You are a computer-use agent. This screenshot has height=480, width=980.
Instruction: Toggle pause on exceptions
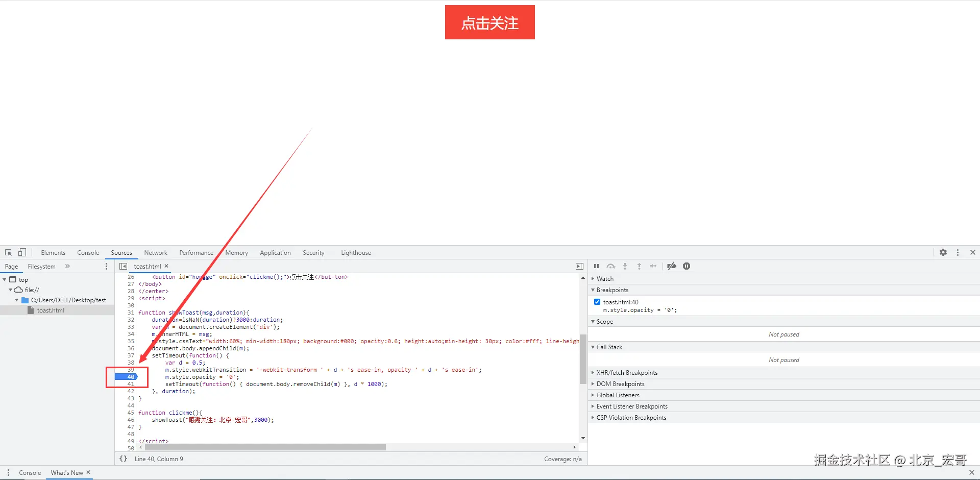(x=687, y=266)
